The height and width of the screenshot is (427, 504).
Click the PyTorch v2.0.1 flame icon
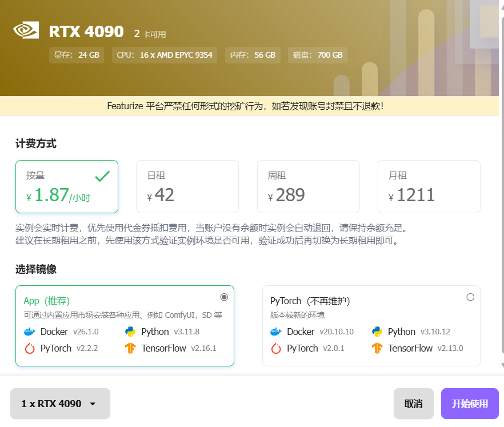(275, 348)
